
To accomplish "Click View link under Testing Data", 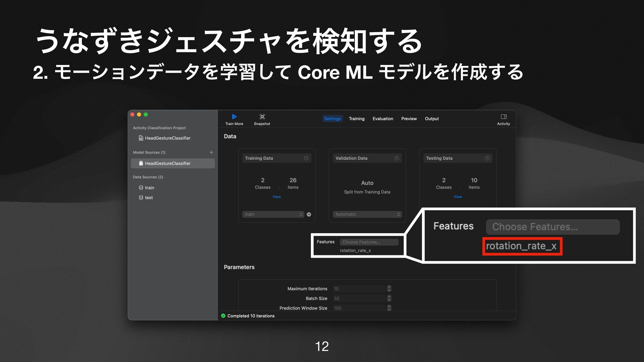I will [x=458, y=197].
